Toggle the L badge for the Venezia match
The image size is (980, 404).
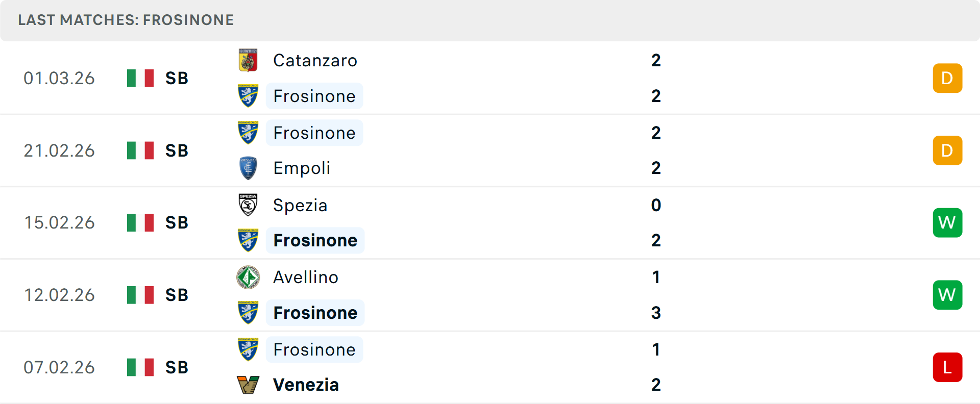947,367
